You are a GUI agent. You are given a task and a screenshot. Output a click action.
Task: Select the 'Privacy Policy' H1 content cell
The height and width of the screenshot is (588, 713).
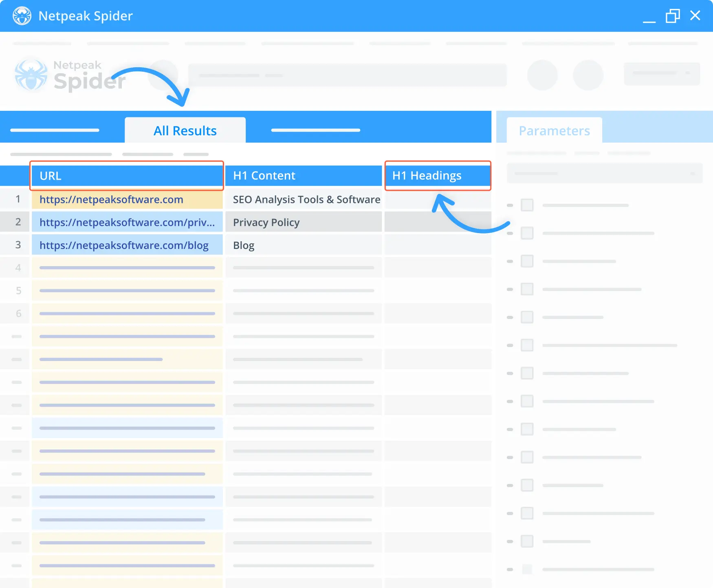pyautogui.click(x=304, y=222)
